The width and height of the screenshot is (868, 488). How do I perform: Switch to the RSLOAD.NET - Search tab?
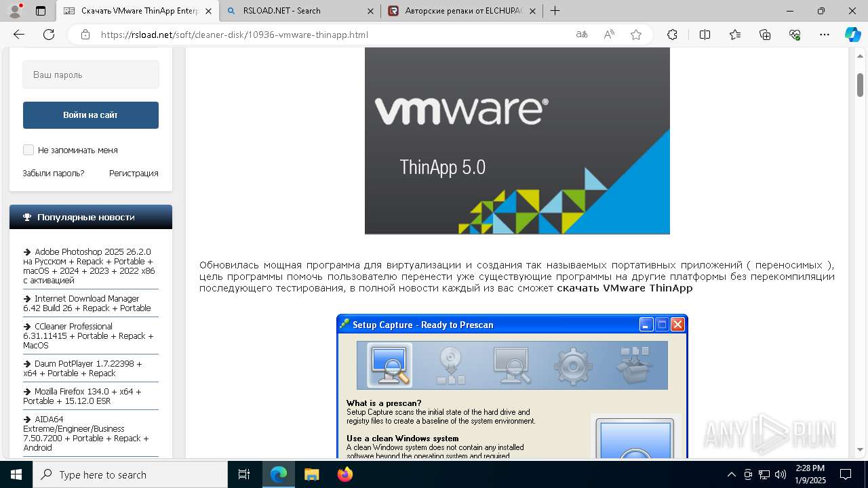(299, 11)
